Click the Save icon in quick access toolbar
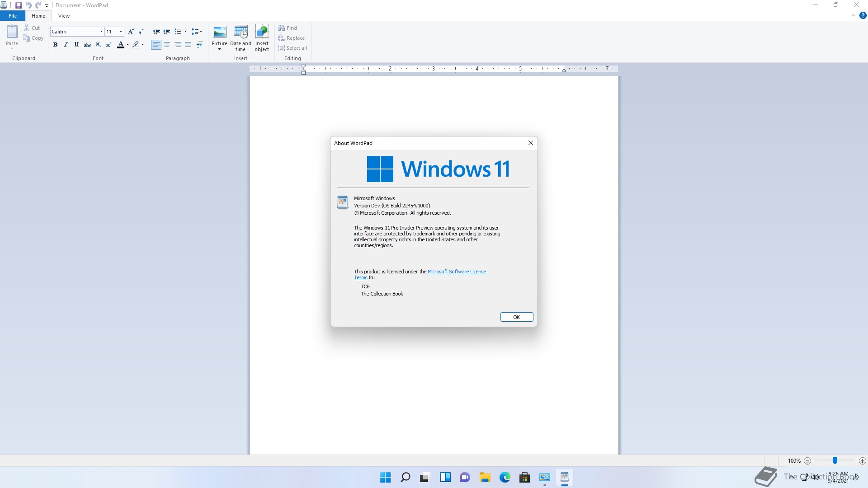 point(19,5)
